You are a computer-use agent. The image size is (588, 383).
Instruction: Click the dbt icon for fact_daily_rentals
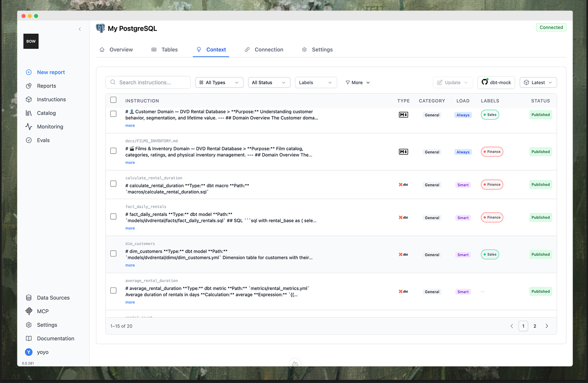coord(403,217)
